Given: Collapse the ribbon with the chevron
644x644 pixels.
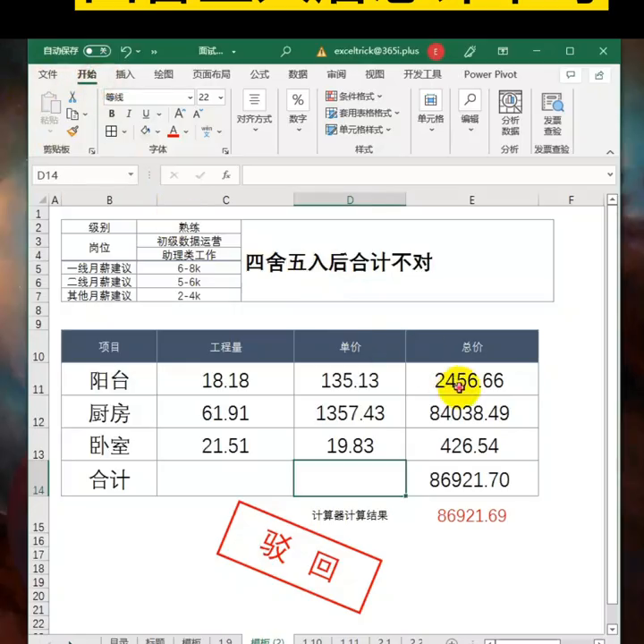Looking at the screenshot, I should (610, 152).
